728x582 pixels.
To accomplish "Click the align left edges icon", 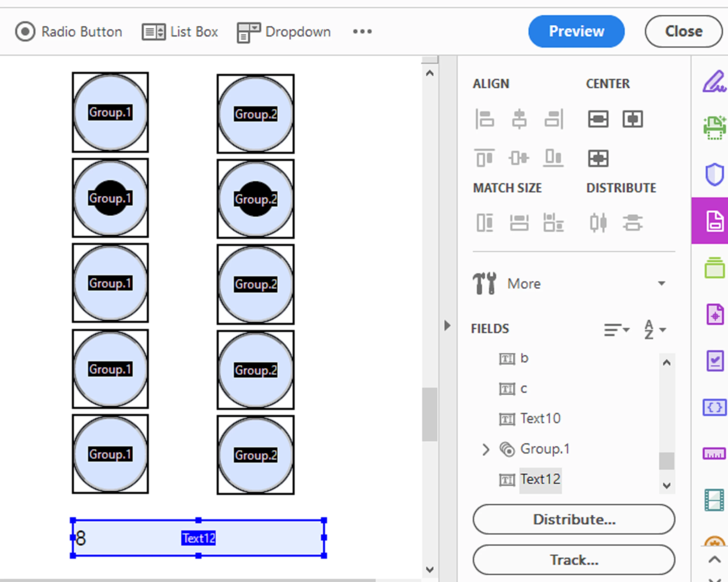I will 485,119.
